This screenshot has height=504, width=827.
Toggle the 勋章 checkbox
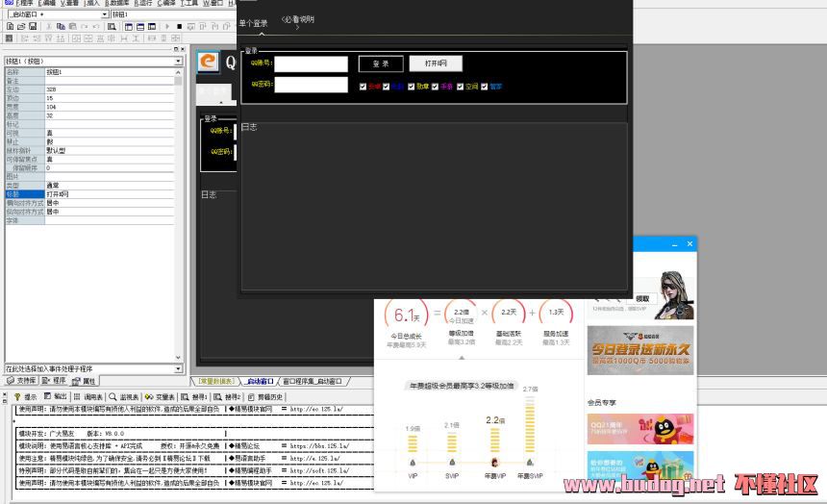coord(411,87)
